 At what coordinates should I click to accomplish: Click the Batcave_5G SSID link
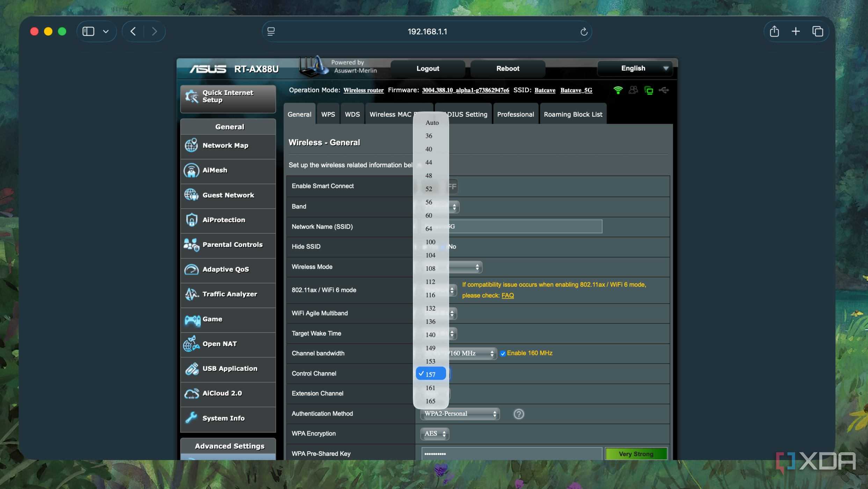coord(576,90)
